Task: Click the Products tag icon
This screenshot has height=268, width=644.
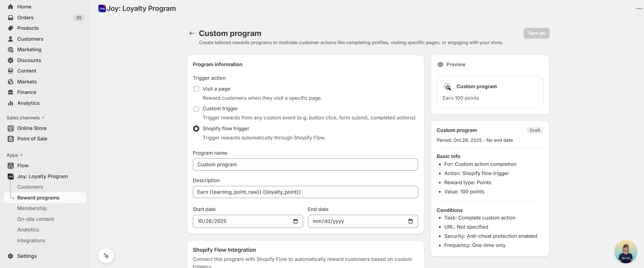Action: [11, 28]
